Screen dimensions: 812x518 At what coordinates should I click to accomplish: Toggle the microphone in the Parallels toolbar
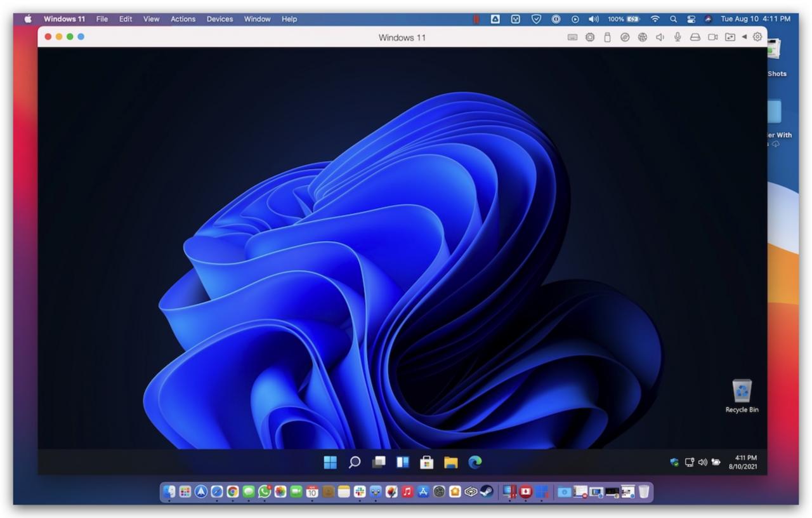click(x=678, y=37)
